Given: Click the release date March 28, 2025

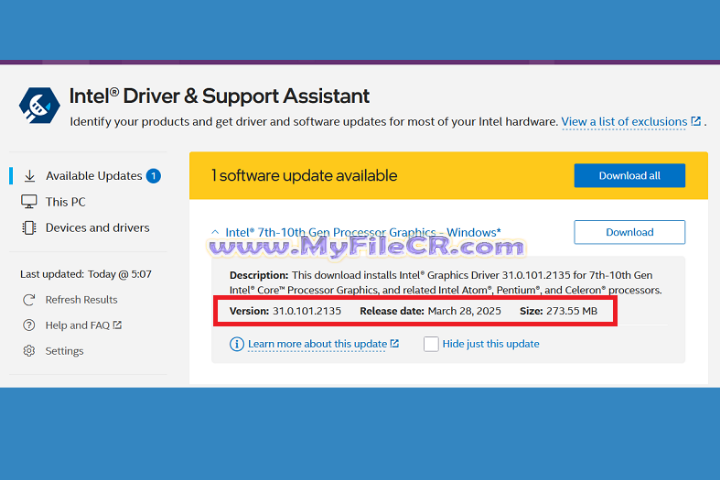Looking at the screenshot, I should click(464, 311).
